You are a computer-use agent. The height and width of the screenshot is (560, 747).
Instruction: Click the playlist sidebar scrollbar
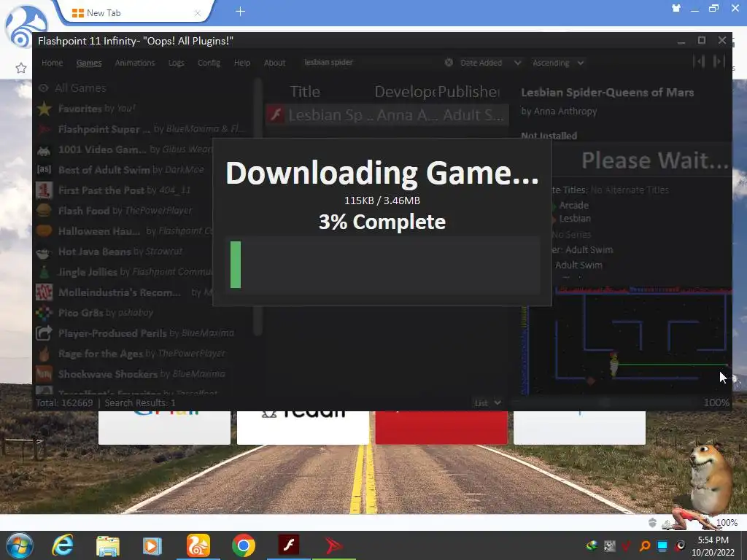(258, 207)
